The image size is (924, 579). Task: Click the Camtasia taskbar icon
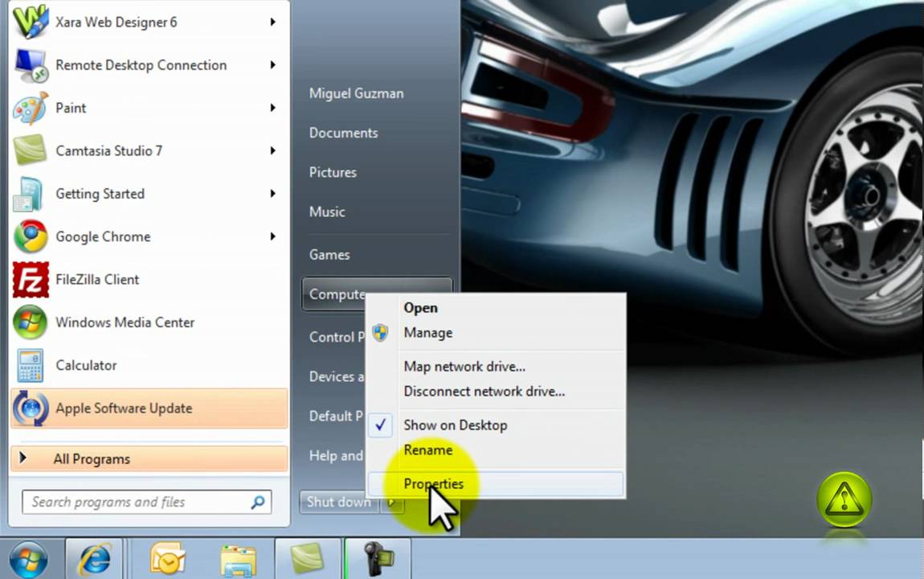[x=308, y=558]
